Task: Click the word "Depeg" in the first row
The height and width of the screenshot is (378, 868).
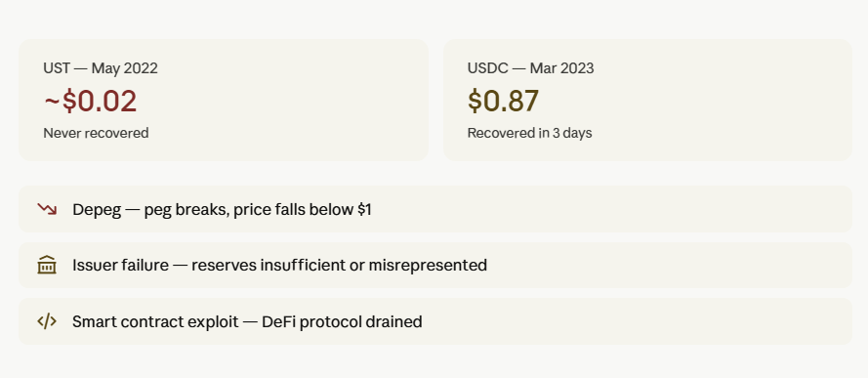Action: [97, 210]
